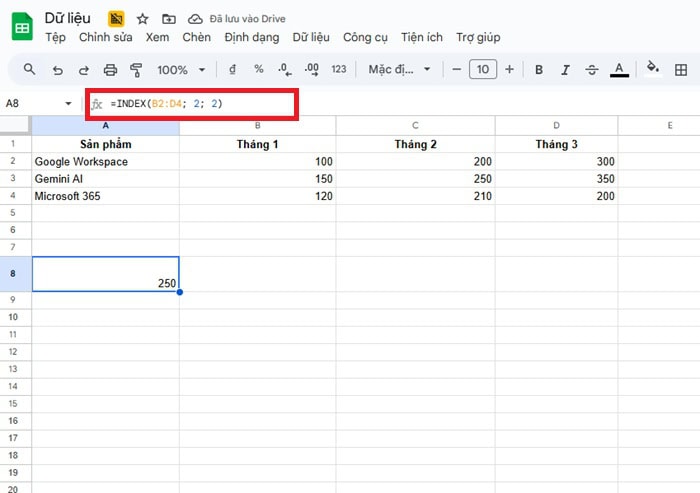Click the blue fill handle of A8

click(x=179, y=292)
